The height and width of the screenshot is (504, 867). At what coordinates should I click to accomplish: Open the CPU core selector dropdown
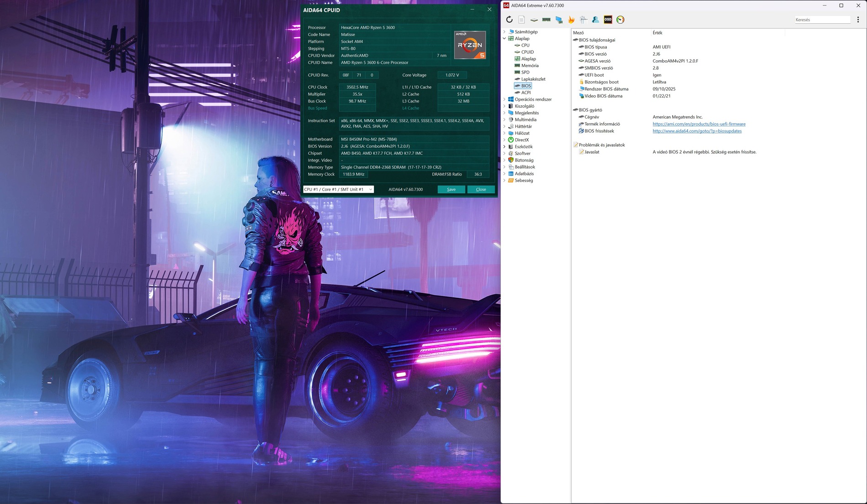pos(338,189)
